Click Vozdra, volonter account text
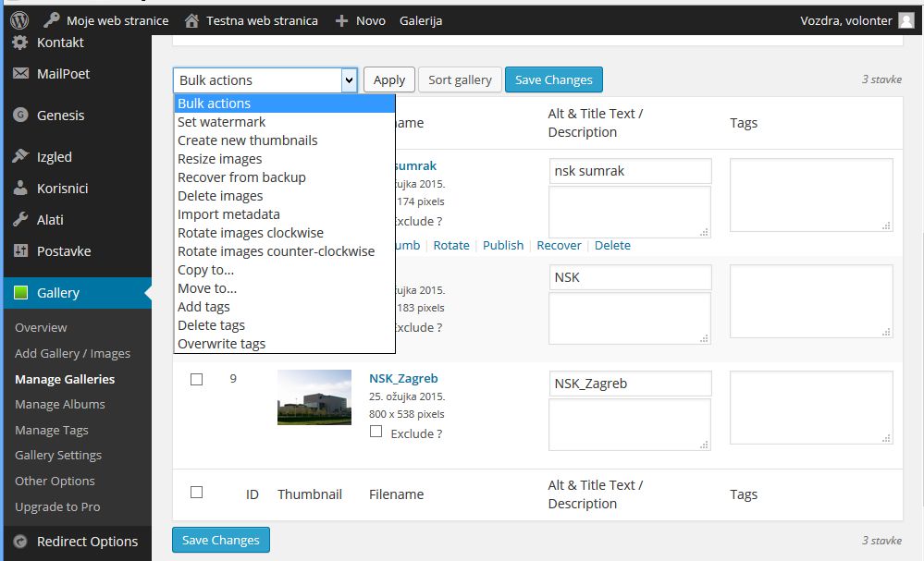This screenshot has height=561, width=924. (x=846, y=20)
